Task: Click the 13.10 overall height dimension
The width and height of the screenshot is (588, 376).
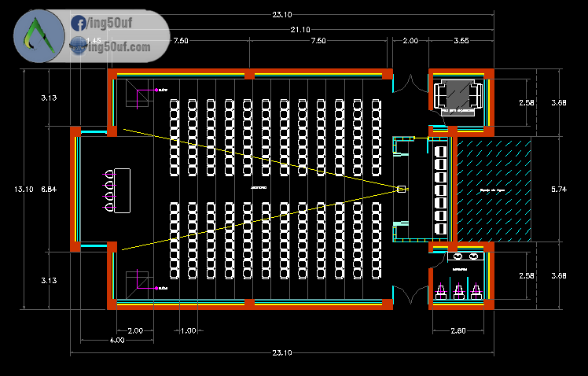Action: pyautogui.click(x=24, y=189)
